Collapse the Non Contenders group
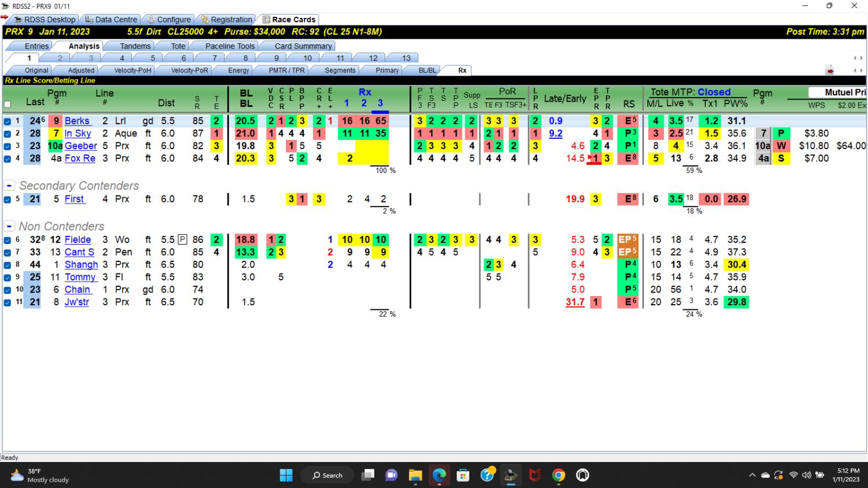 click(9, 226)
